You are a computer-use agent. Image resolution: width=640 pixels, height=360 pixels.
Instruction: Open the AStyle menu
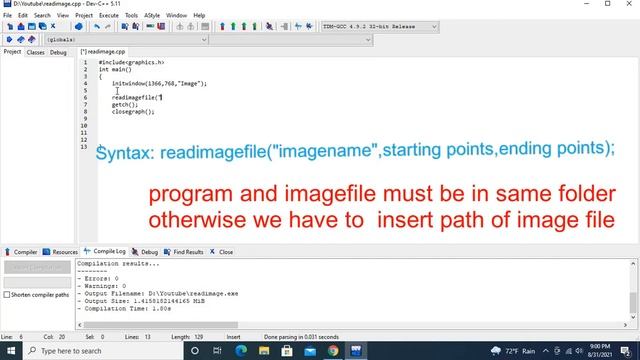coord(152,16)
